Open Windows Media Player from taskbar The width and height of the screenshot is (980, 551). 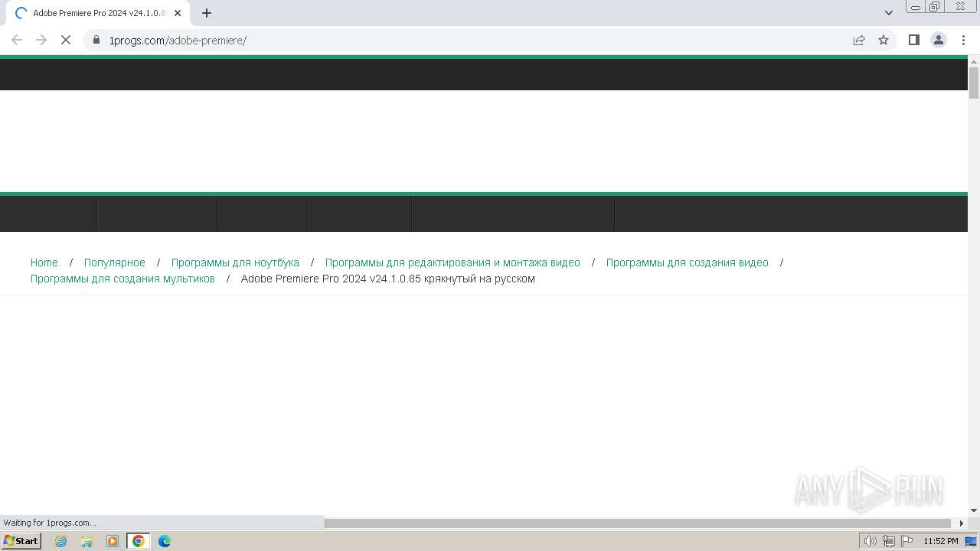(x=113, y=541)
